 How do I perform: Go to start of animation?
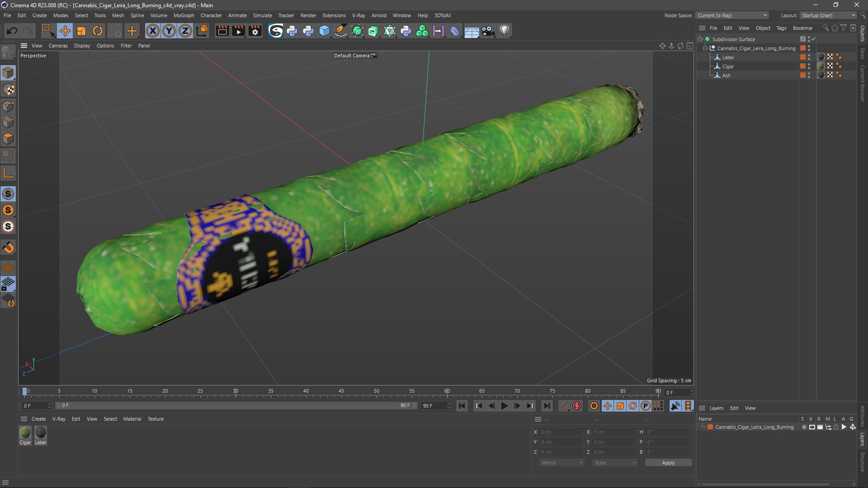point(462,406)
